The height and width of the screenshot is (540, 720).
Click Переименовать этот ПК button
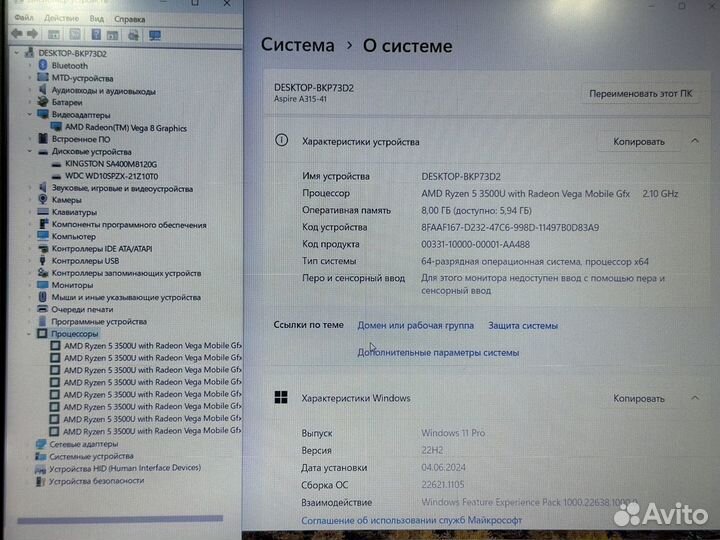640,94
